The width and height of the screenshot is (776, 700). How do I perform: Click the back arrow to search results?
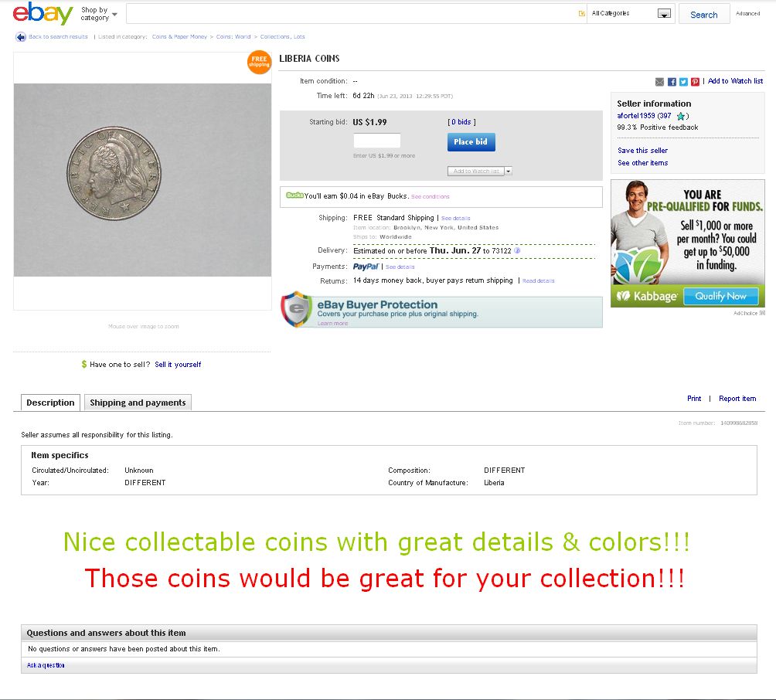(x=21, y=37)
